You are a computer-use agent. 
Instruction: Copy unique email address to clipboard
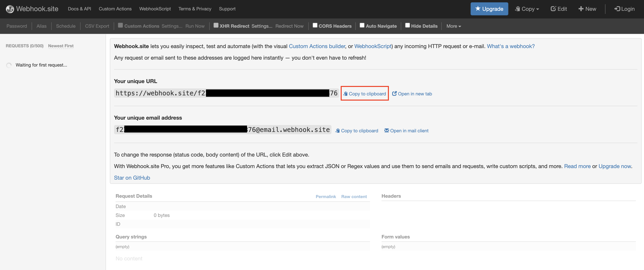(x=356, y=131)
